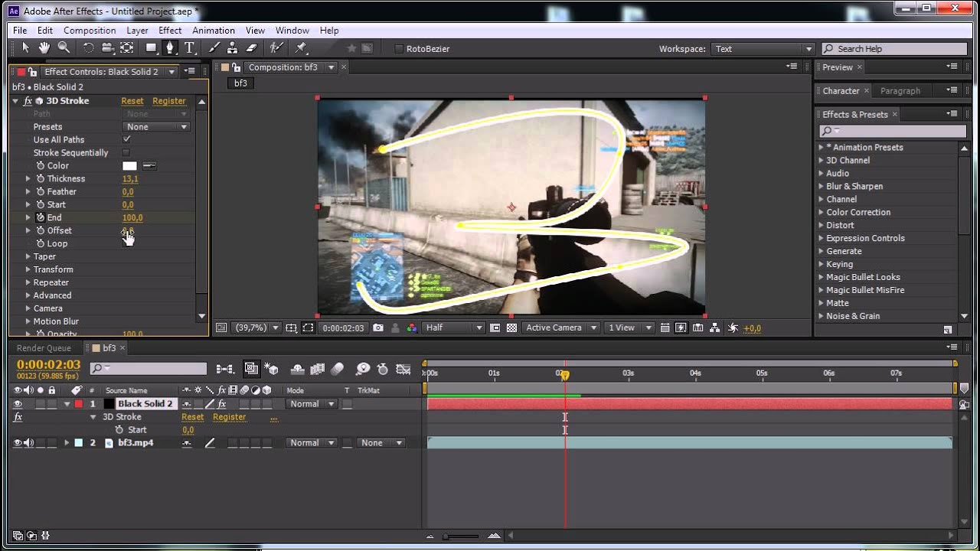Hide the bf3.mp4 layer video
980x551 pixels.
click(x=18, y=442)
